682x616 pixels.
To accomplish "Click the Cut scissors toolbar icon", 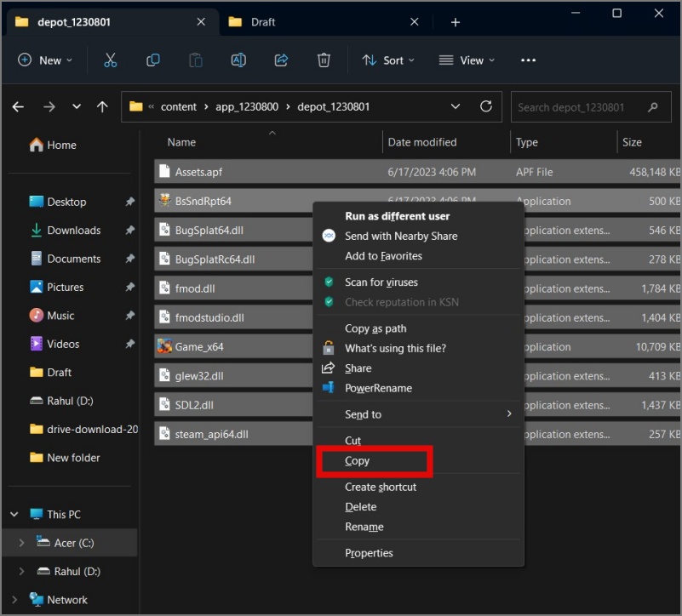I will pyautogui.click(x=110, y=60).
